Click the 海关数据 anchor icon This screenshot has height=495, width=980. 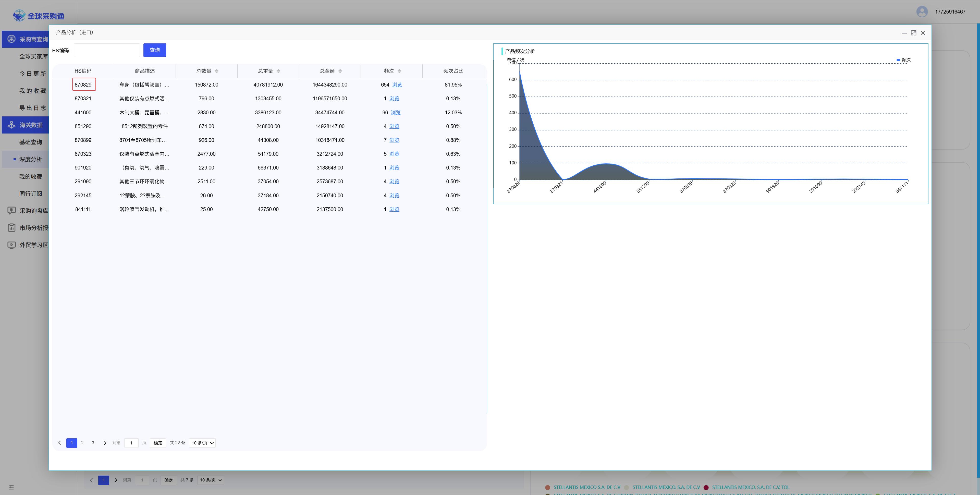11,125
